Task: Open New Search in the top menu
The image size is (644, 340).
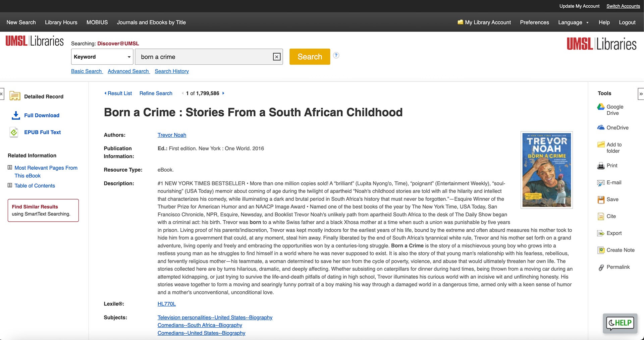Action: pos(21,22)
